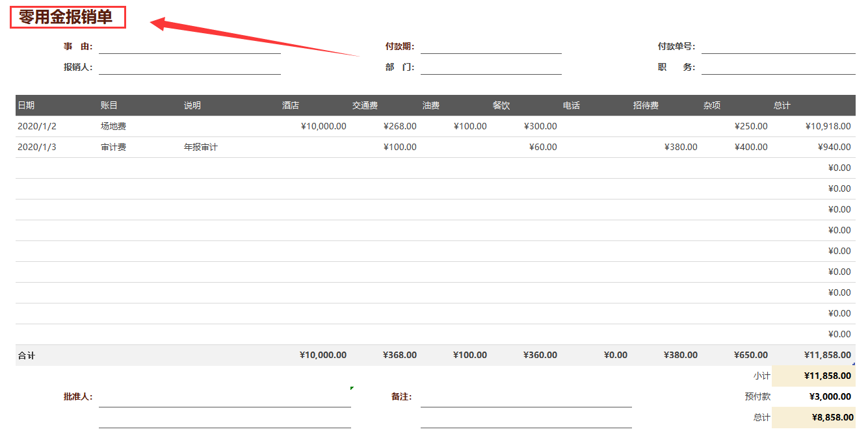Click the 备注 input line
The height and width of the screenshot is (438, 868).
(526, 400)
